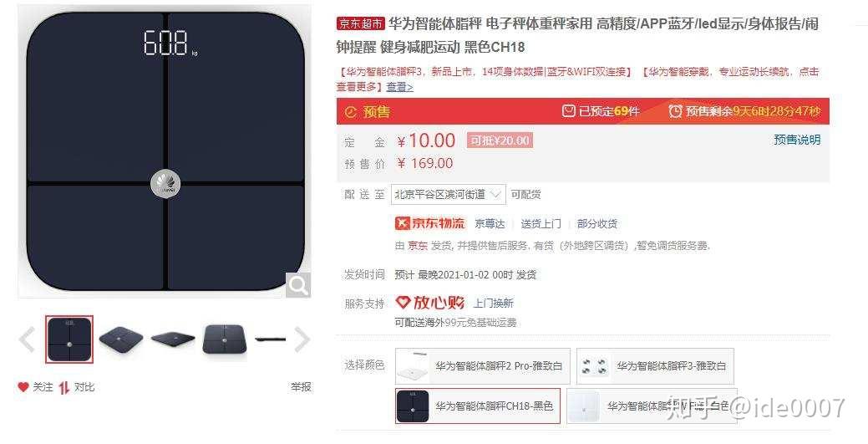868x444 pixels.
Task: Select color option 华为智能体脂秤CH18-黑色
Action: tap(478, 406)
